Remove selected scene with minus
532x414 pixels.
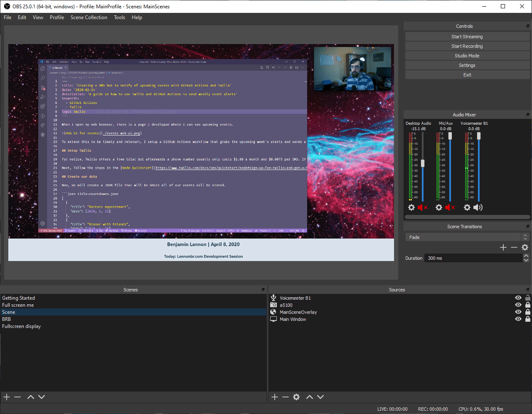point(17,397)
